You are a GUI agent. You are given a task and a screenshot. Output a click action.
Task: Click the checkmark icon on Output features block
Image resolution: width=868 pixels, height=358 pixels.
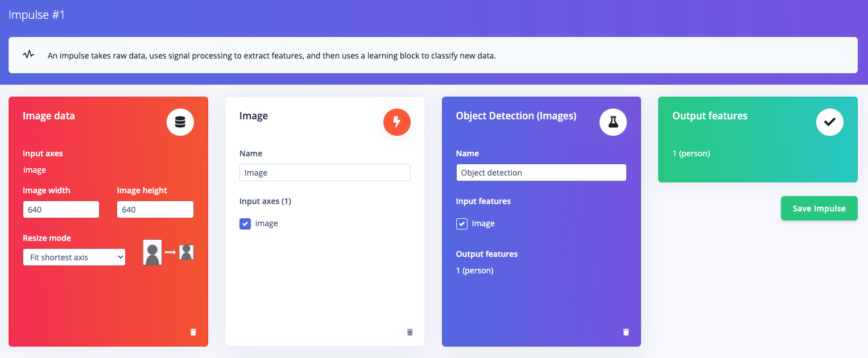pyautogui.click(x=830, y=122)
